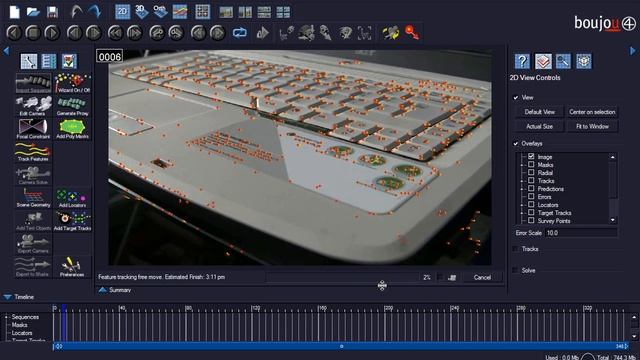Select Add Target Tracks tool
640x360 pixels.
tap(73, 221)
